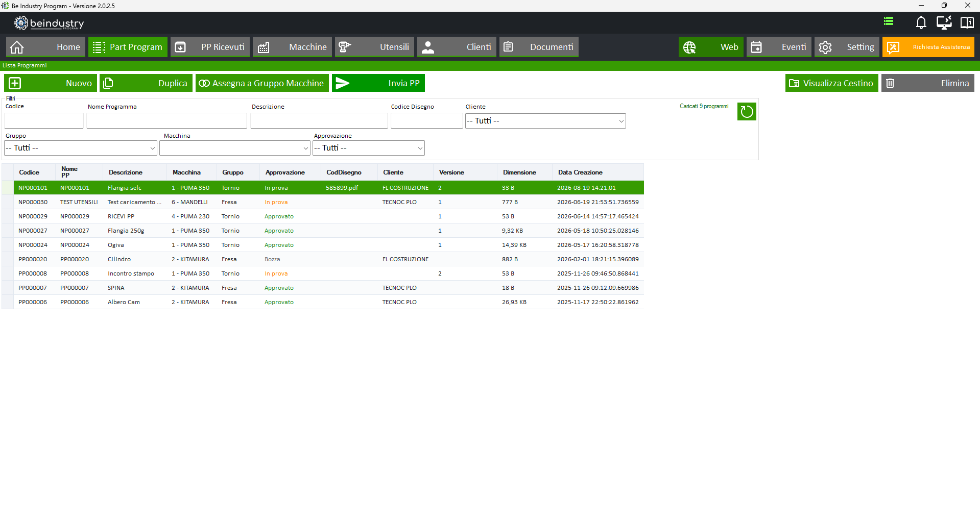Open the Eventi calendar icon
980x524 pixels.
point(756,47)
